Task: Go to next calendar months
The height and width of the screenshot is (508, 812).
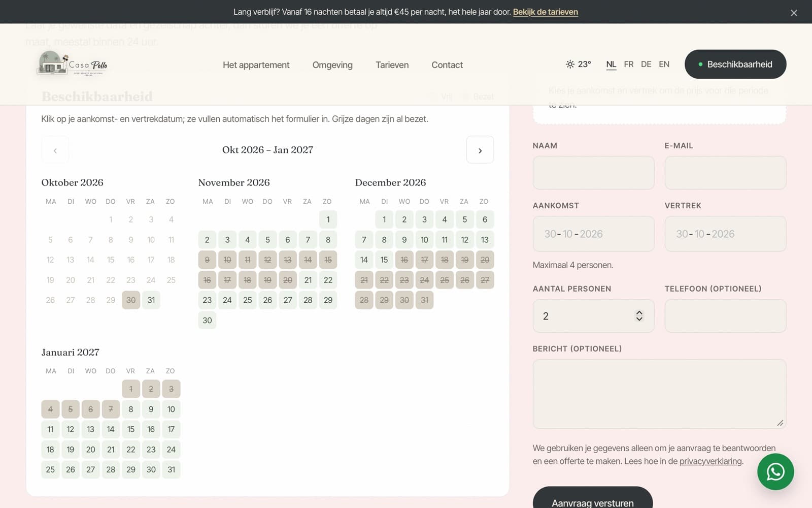Action: click(x=480, y=150)
